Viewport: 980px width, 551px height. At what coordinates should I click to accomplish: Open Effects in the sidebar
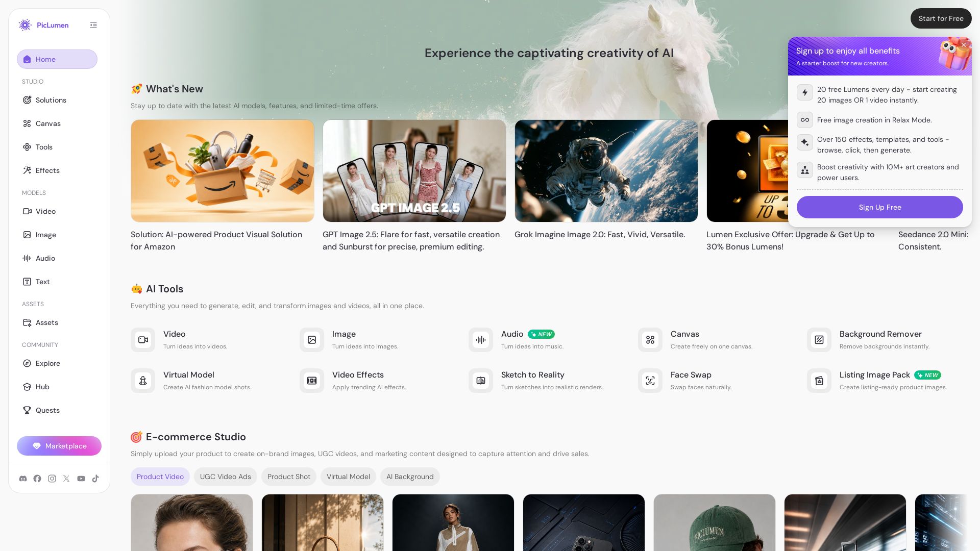(x=57, y=170)
